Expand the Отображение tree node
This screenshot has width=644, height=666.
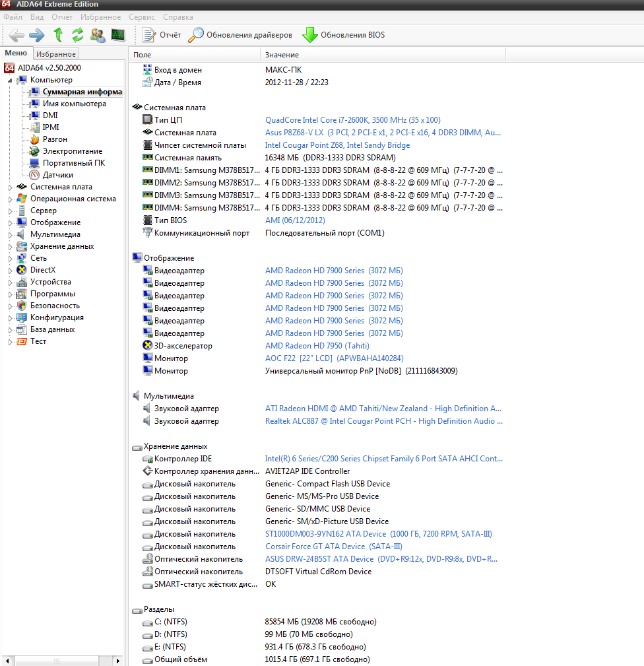(x=10, y=222)
